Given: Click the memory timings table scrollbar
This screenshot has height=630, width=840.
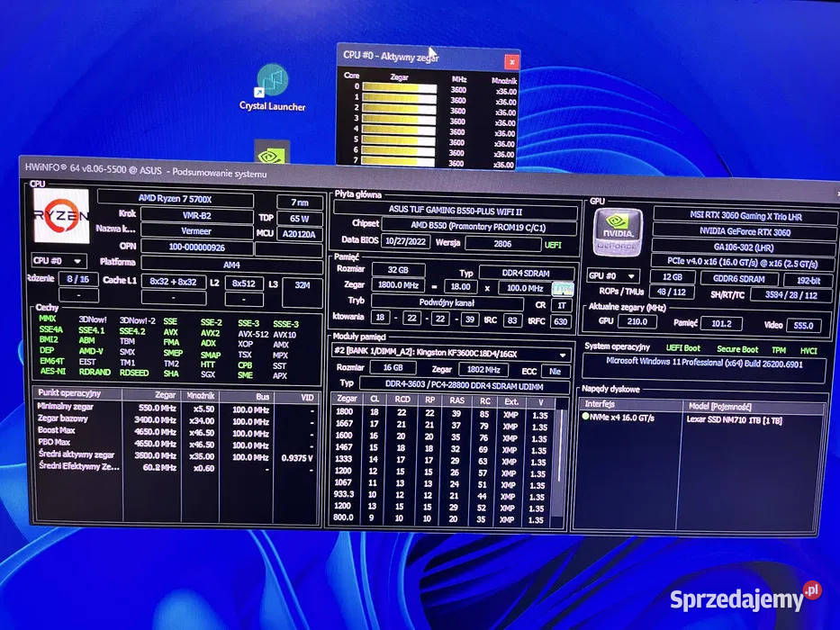Looking at the screenshot, I should [x=565, y=459].
